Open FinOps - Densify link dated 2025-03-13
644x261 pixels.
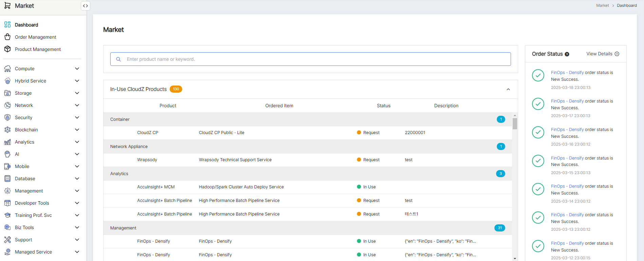(x=567, y=215)
